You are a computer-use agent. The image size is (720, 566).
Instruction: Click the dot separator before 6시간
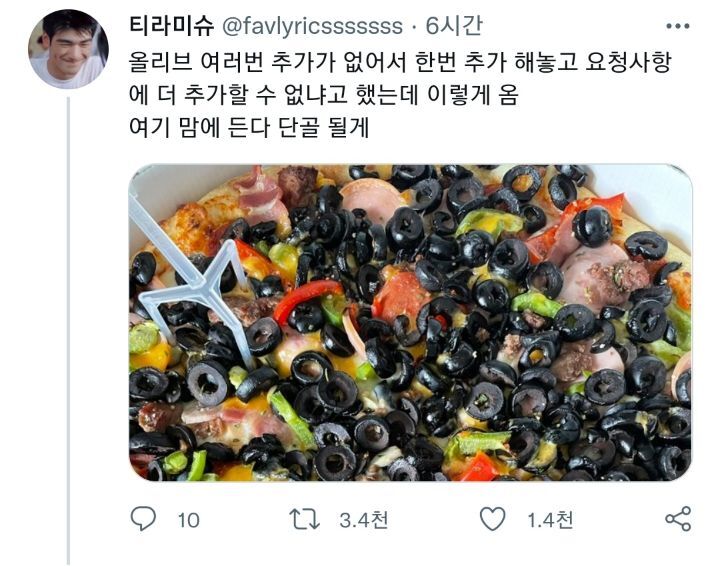[414, 28]
